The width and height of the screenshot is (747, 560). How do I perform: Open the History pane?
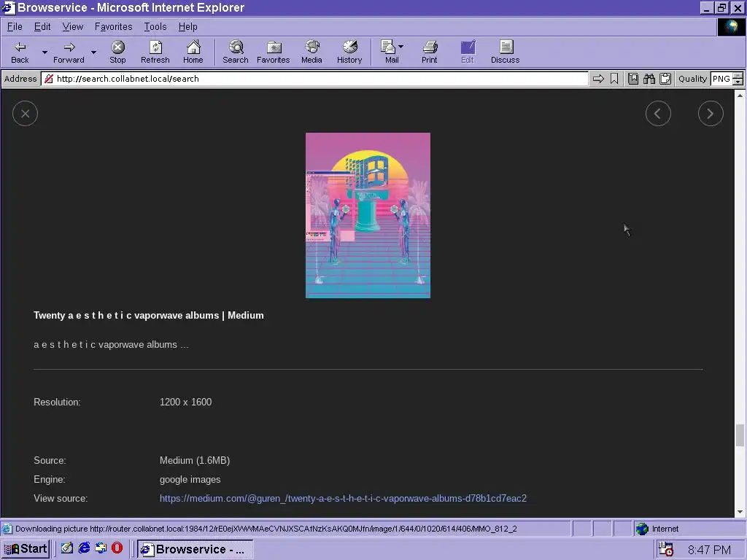pyautogui.click(x=349, y=52)
